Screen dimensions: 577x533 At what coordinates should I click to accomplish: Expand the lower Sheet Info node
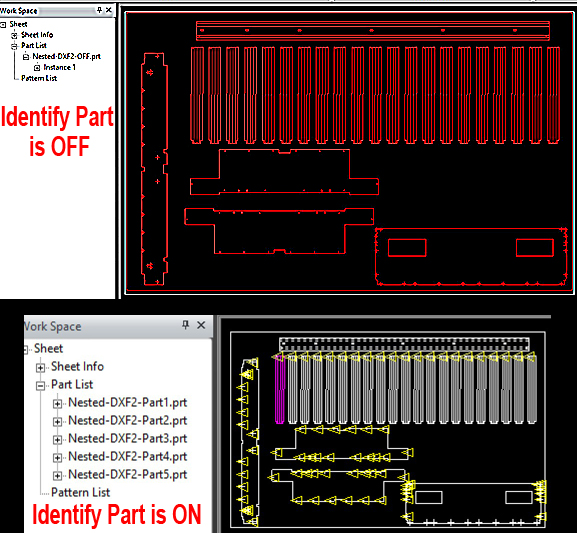[40, 367]
